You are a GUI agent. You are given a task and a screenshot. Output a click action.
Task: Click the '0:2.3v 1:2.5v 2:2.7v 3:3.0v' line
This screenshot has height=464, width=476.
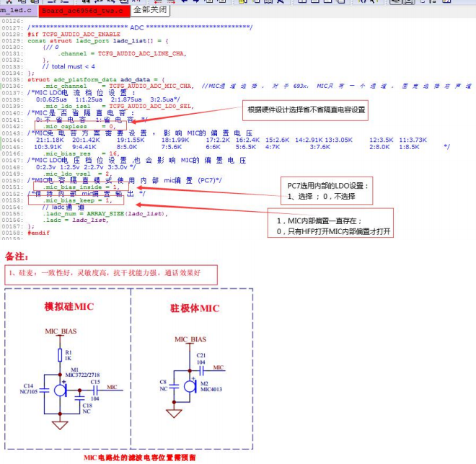pyautogui.click(x=86, y=167)
